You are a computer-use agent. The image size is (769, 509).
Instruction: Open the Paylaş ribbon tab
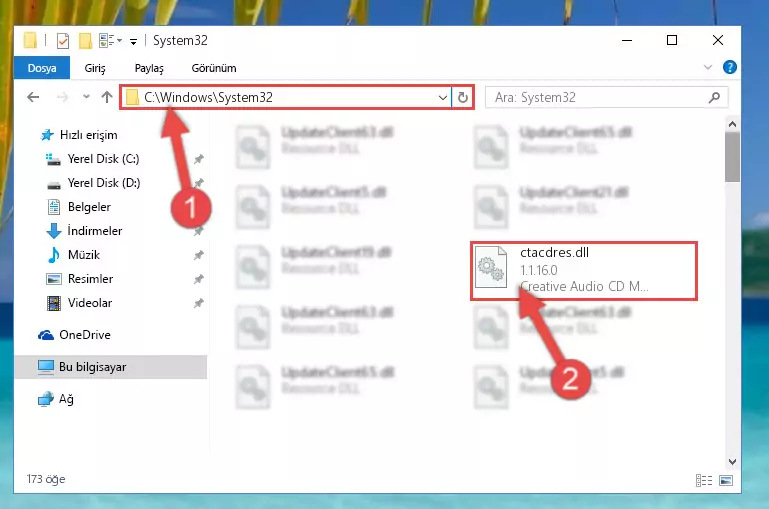pyautogui.click(x=149, y=68)
